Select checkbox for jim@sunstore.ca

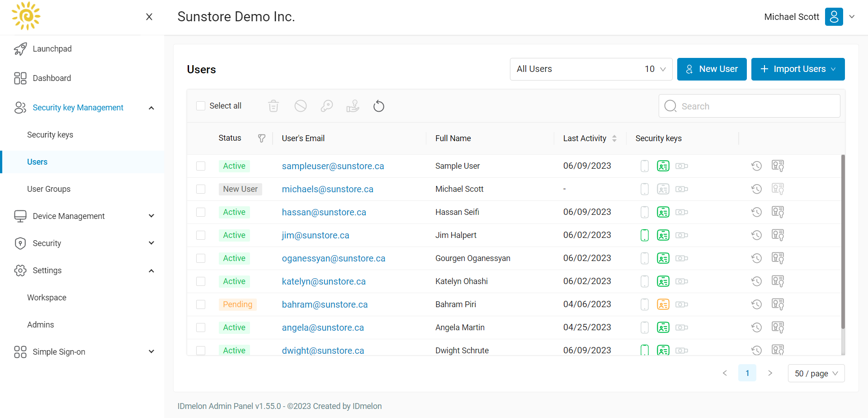pos(201,235)
